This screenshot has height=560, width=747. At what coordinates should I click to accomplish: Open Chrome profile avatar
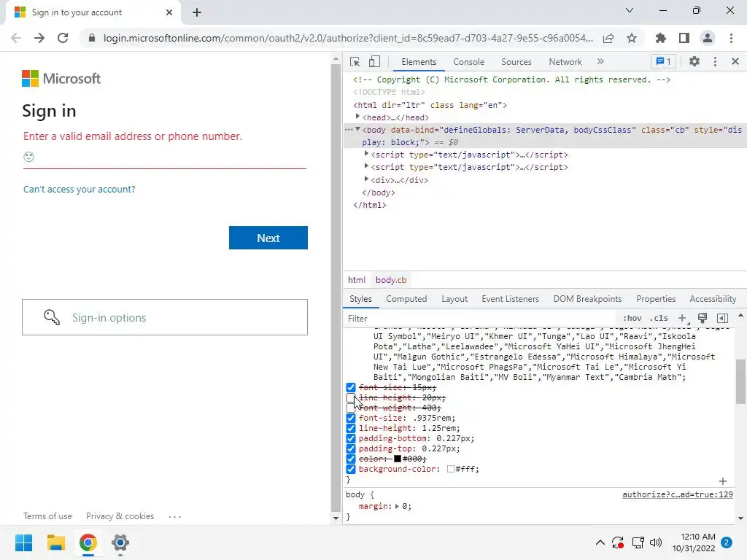tap(708, 38)
